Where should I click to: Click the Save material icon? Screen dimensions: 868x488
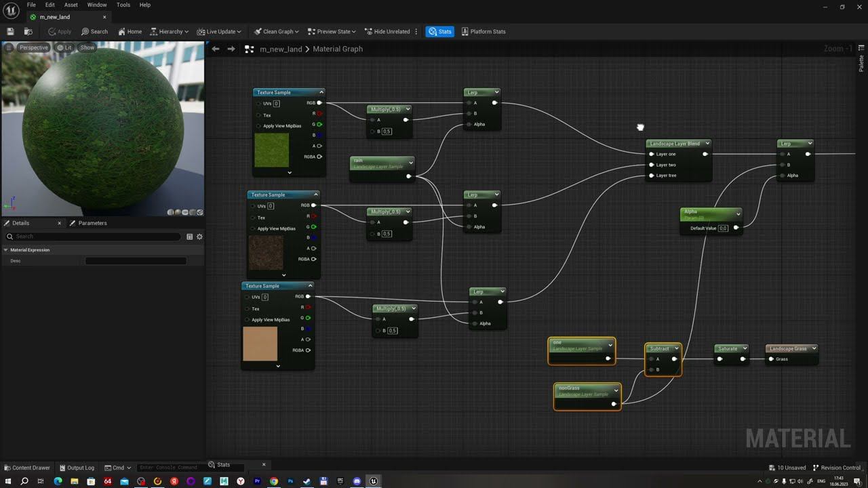(10, 31)
